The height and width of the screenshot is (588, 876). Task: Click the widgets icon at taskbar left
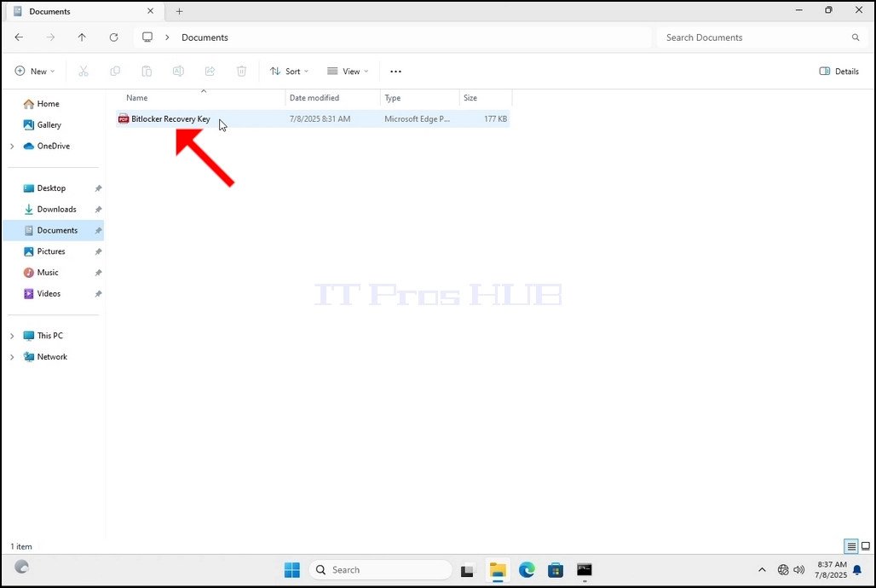click(22, 568)
